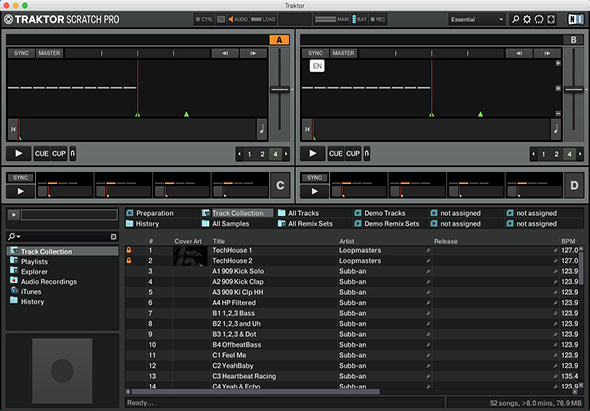Click Deck D letter badge
This screenshot has height=411, width=590.
tap(574, 185)
